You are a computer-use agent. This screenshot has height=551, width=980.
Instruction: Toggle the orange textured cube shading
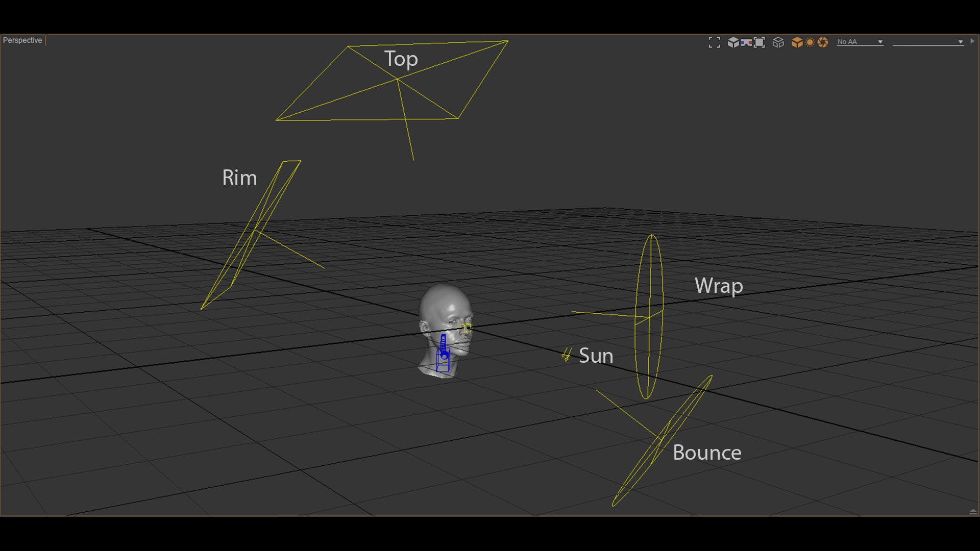[x=797, y=42]
